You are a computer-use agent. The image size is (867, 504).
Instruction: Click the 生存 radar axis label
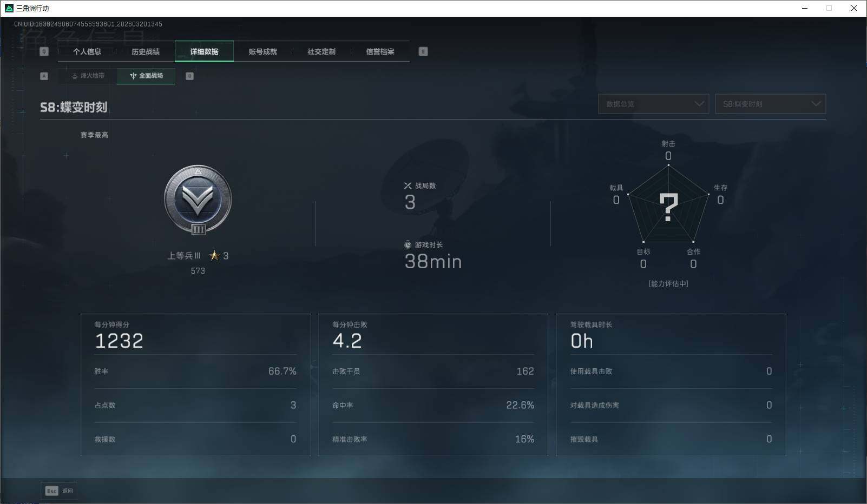pyautogui.click(x=720, y=188)
